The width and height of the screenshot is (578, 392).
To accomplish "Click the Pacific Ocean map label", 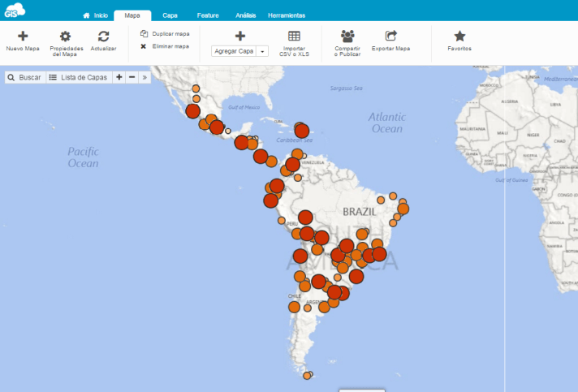I will click(x=84, y=157).
